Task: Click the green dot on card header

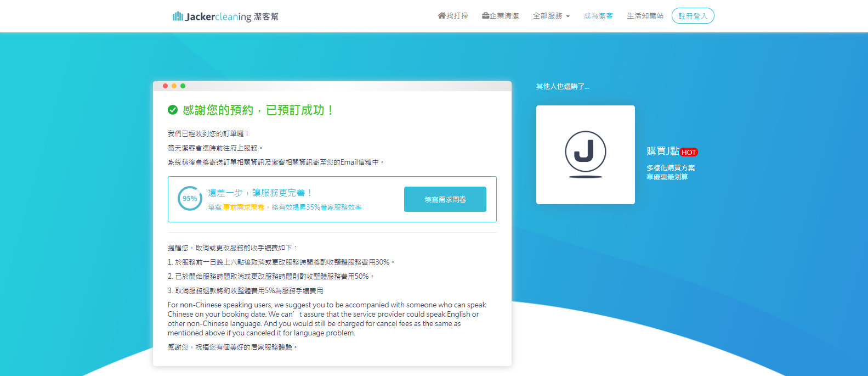Action: coord(183,86)
